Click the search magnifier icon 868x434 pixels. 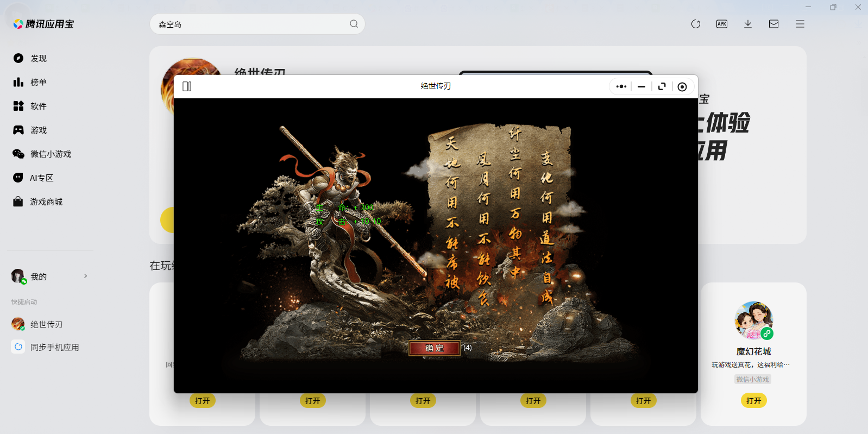[x=354, y=24]
